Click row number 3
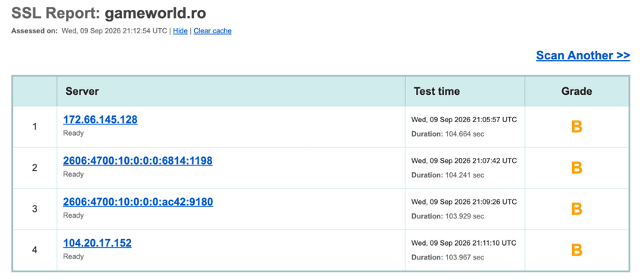The width and height of the screenshot is (644, 280). click(35, 209)
